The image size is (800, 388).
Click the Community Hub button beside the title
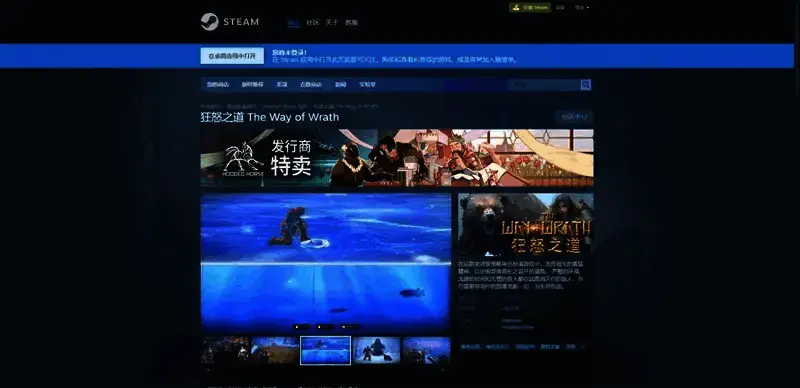point(574,117)
